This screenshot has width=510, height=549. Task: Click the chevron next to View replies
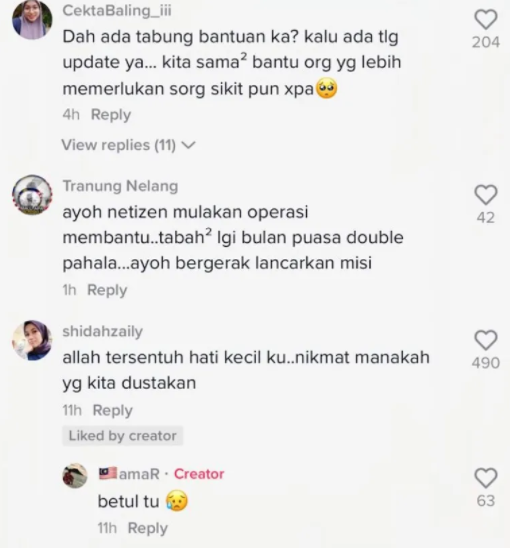point(189,145)
